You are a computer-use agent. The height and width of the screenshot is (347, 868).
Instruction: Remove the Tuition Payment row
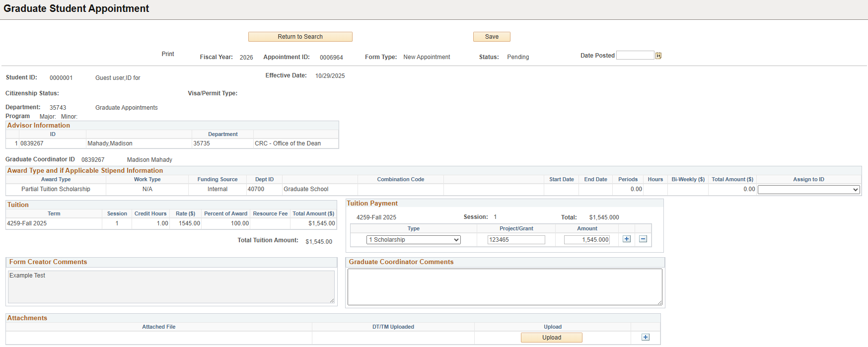click(643, 239)
